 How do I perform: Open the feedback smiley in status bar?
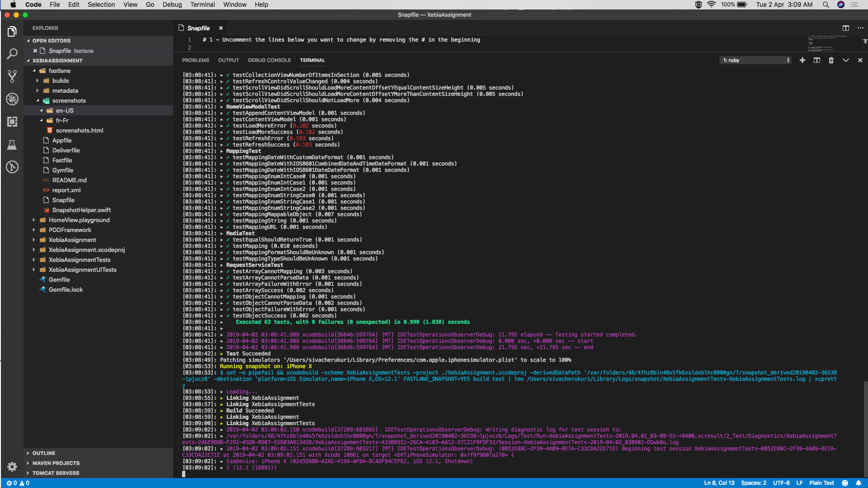(845, 483)
